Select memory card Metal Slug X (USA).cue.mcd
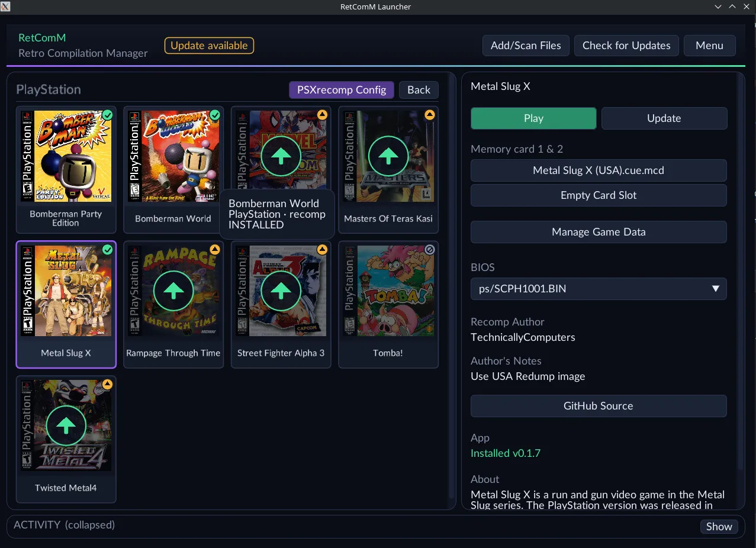Viewport: 756px width, 548px height. 599,170
